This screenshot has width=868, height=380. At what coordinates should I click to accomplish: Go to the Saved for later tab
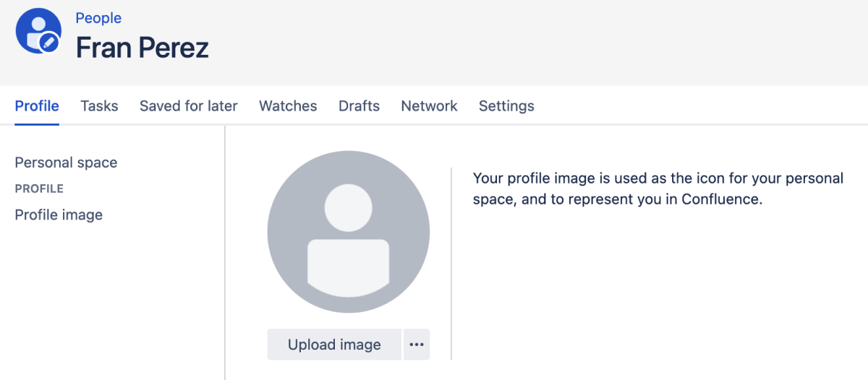tap(188, 106)
